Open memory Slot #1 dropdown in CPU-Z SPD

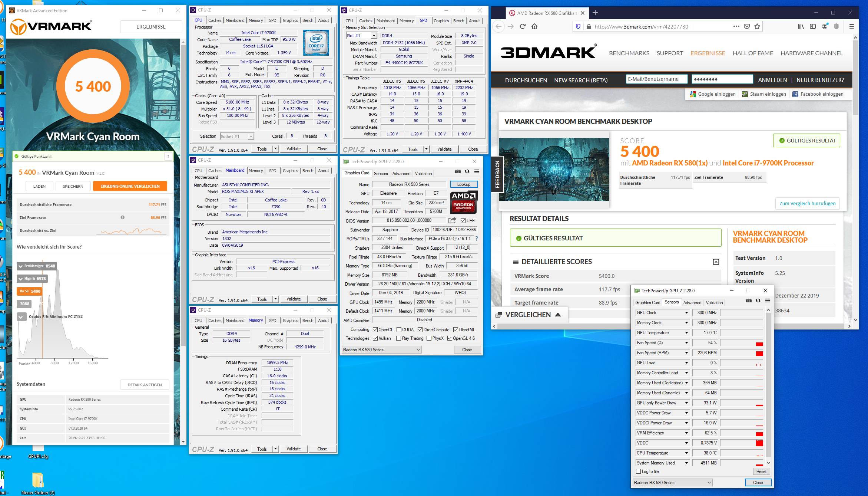coord(374,36)
